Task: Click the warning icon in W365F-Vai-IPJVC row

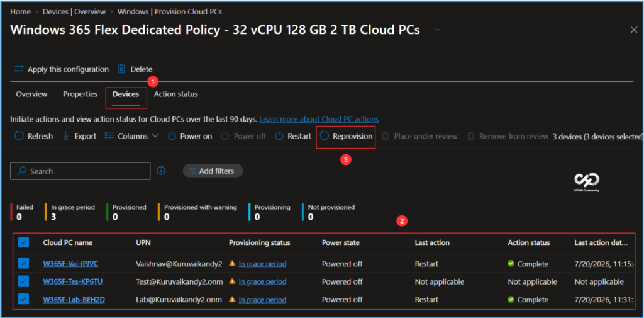Action: (233, 263)
